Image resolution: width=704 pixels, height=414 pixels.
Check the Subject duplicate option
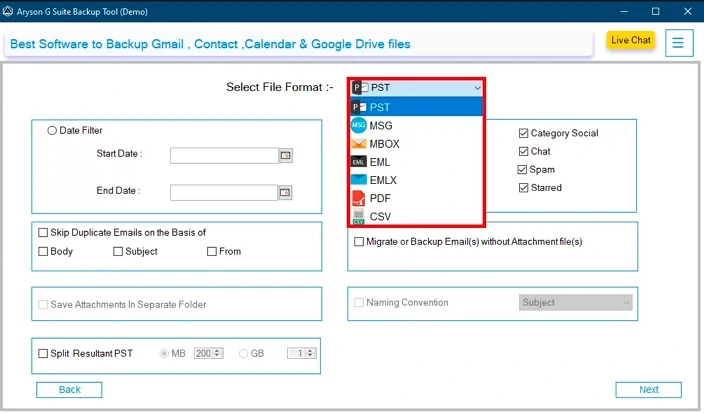click(118, 251)
